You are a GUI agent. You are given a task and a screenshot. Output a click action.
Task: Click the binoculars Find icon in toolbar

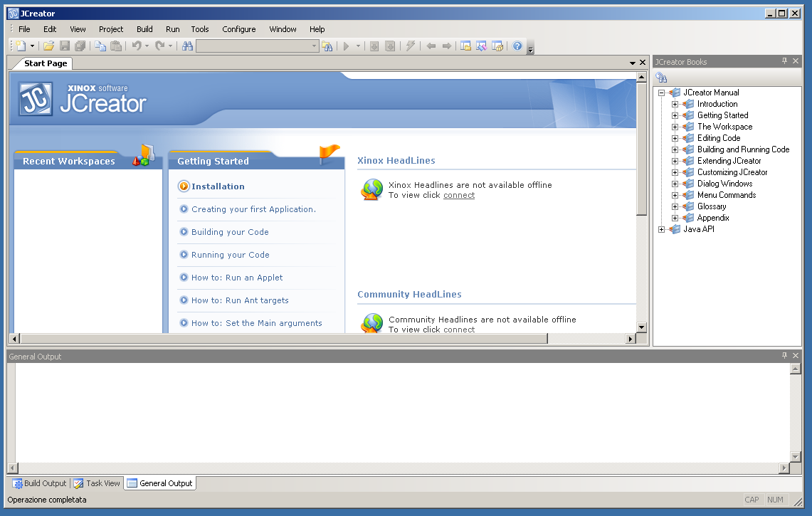[x=187, y=46]
